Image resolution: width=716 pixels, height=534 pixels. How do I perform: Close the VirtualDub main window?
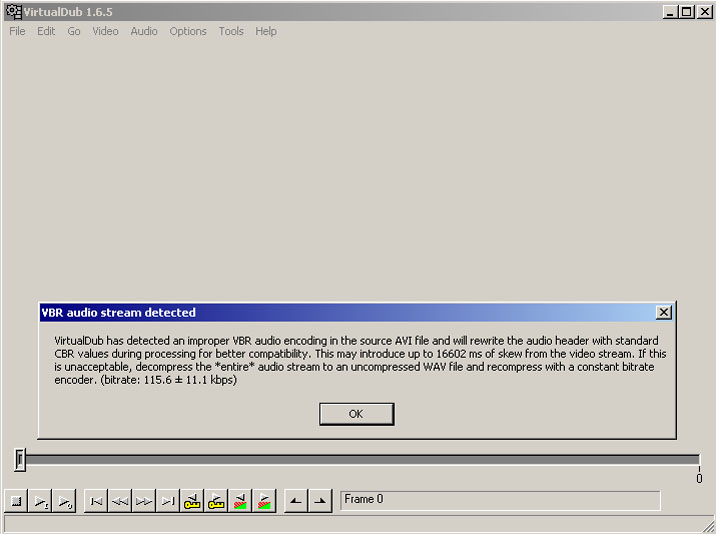[705, 12]
